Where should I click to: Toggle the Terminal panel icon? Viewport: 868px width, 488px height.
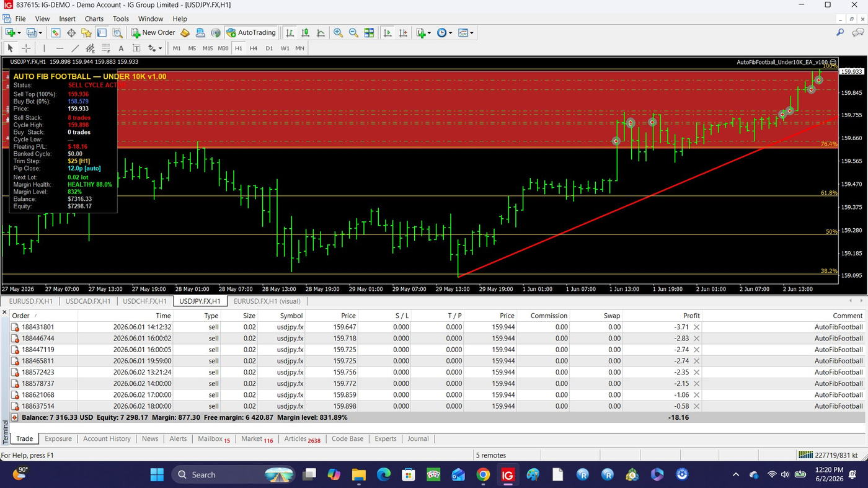click(x=101, y=32)
